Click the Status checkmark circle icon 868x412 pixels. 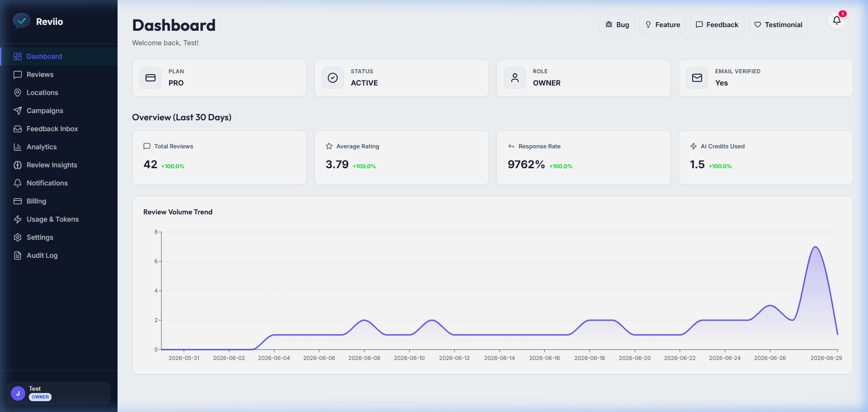pyautogui.click(x=333, y=78)
